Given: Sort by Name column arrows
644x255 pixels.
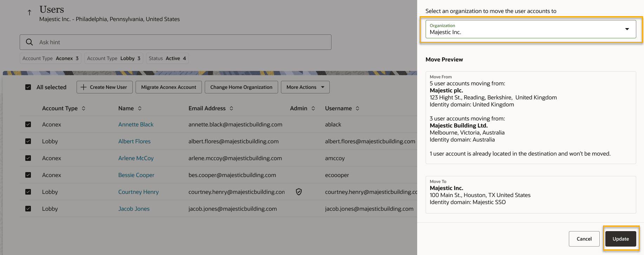Looking at the screenshot, I should click(140, 108).
